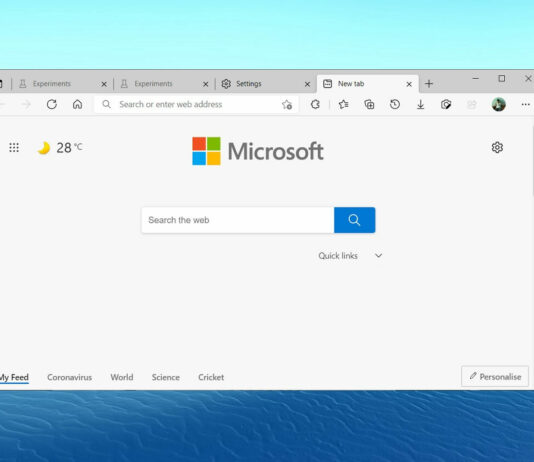
Task: Open a new tab with plus button
Action: click(429, 84)
